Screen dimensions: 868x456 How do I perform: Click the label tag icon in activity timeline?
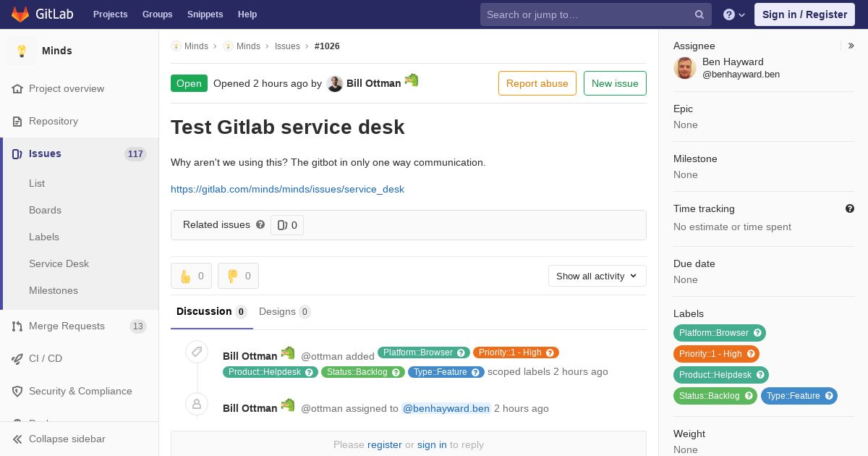click(197, 352)
